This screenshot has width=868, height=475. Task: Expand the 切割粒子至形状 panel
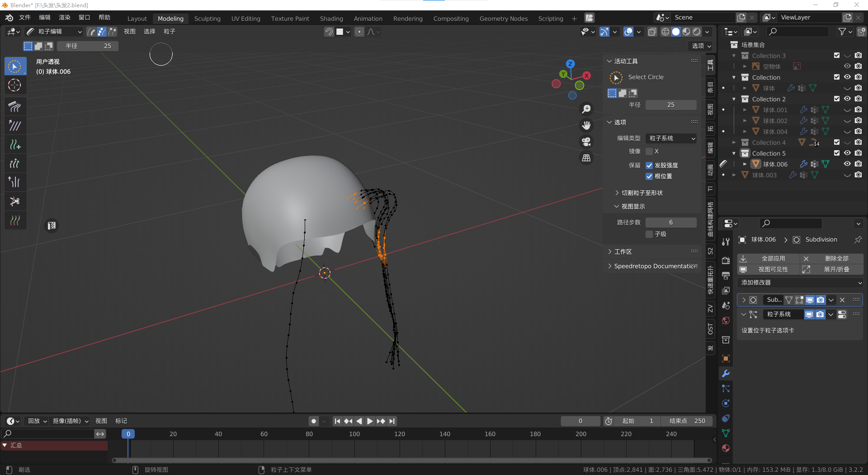pyautogui.click(x=642, y=193)
